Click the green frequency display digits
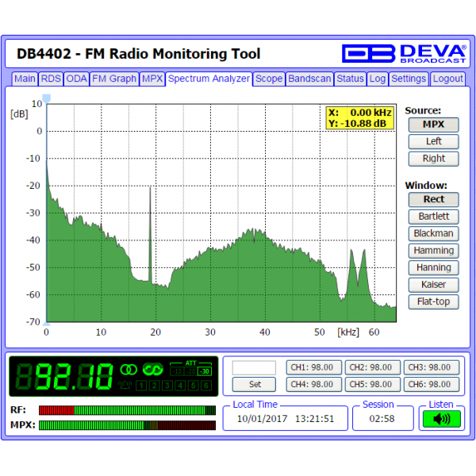This screenshot has height=476, width=476. coord(64,376)
